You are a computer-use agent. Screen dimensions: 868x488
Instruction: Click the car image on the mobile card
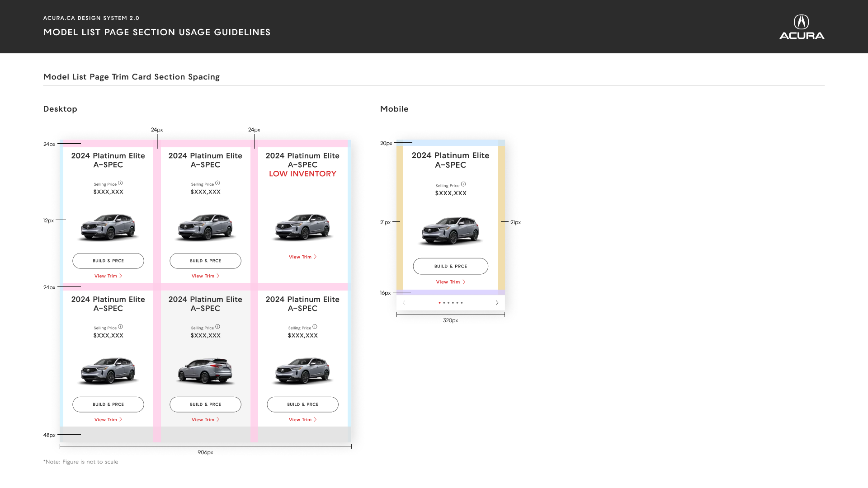[450, 231]
